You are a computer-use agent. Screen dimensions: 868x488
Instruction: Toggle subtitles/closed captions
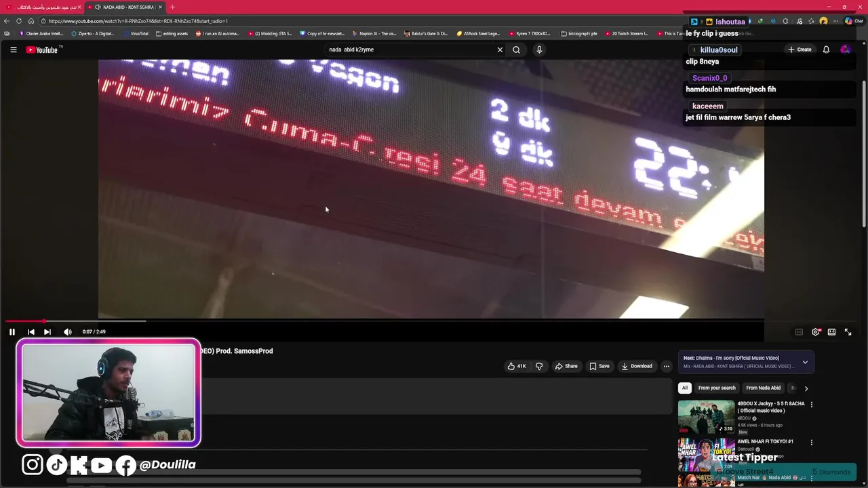point(799,332)
